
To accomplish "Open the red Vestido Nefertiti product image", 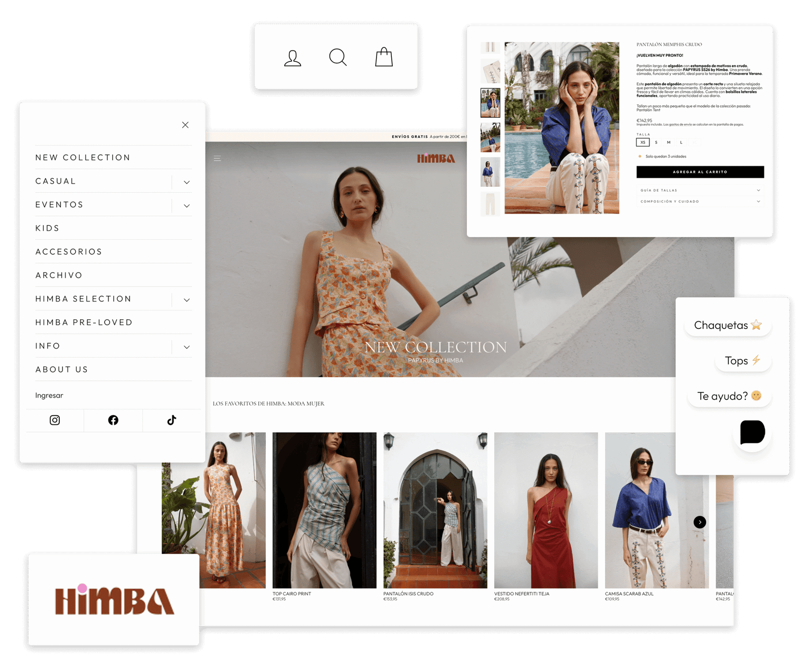I will point(546,510).
